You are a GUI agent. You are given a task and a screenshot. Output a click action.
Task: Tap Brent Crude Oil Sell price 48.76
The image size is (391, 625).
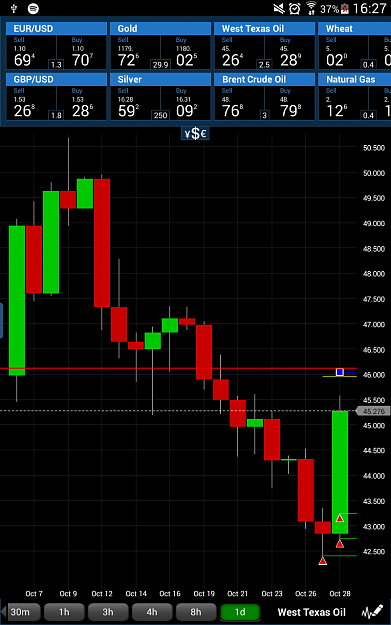coord(232,107)
